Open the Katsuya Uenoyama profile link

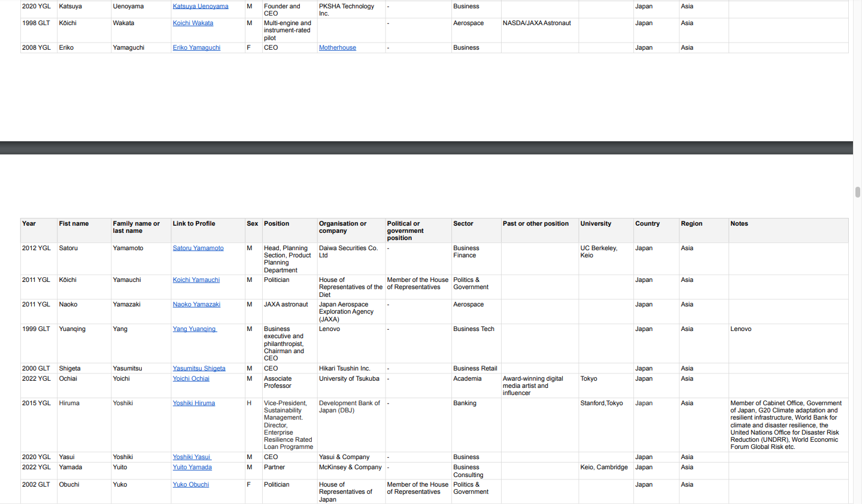pos(201,7)
